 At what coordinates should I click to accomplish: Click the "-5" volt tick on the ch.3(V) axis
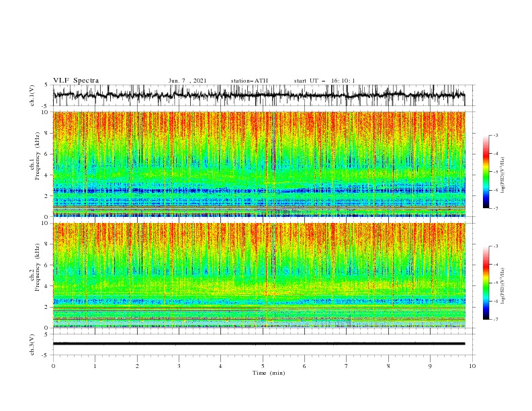(45, 355)
